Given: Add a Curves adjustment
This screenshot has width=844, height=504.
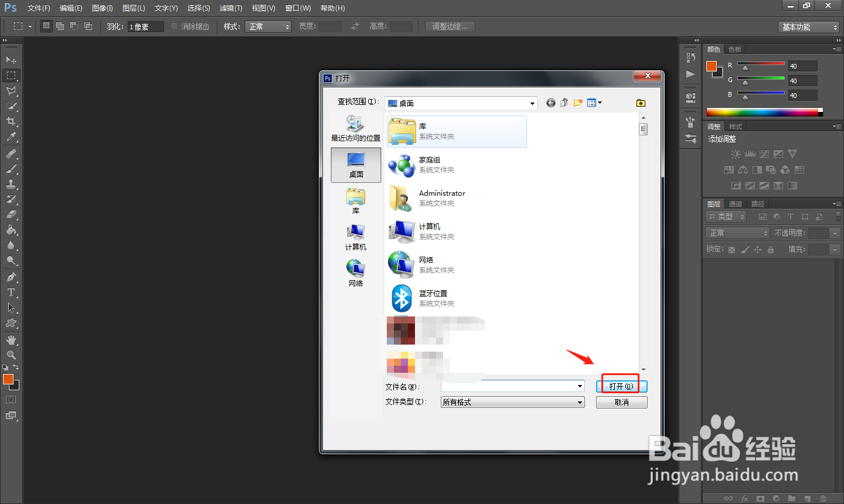Looking at the screenshot, I should [x=764, y=154].
